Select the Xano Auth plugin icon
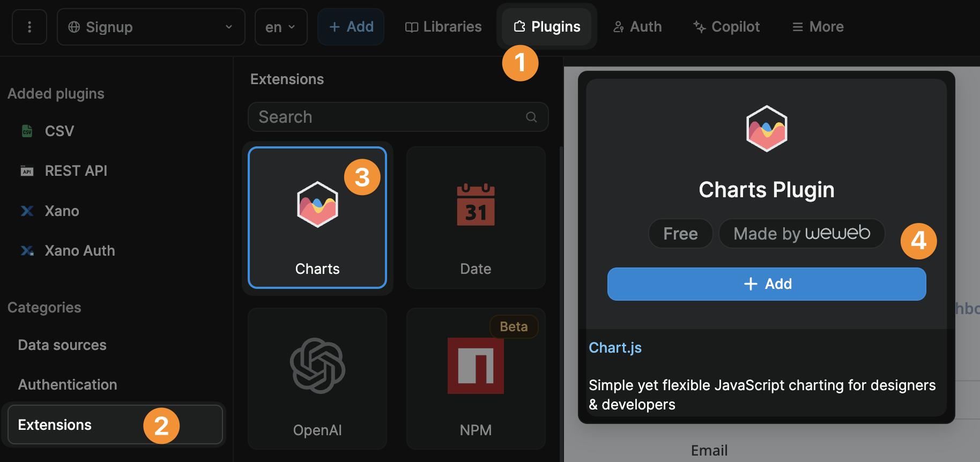 pos(27,250)
